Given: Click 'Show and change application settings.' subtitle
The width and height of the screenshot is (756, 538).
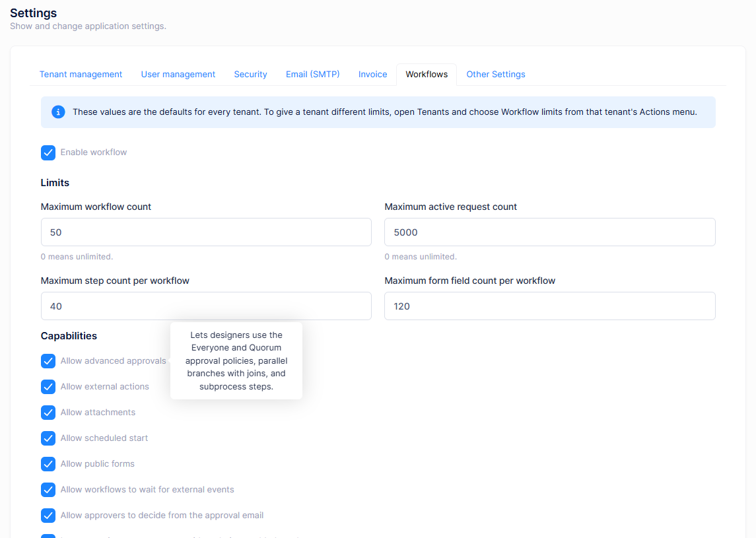Looking at the screenshot, I should [x=88, y=26].
